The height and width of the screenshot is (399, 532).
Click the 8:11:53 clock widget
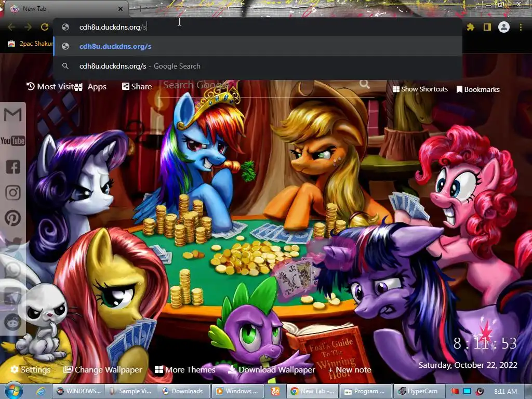point(485,343)
